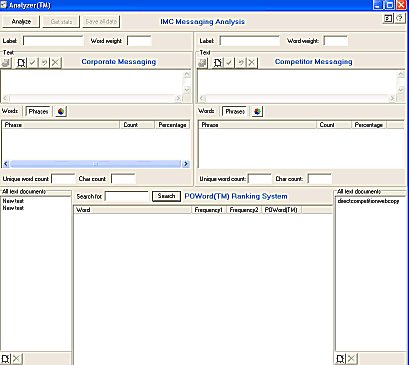Delete document icon under the directcompetitionwebcopy list
This screenshot has width=409, height=365.
[x=351, y=359]
